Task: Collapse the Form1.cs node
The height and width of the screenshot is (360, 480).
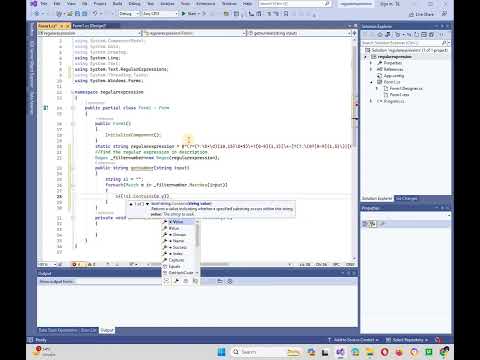Action: pos(371,82)
